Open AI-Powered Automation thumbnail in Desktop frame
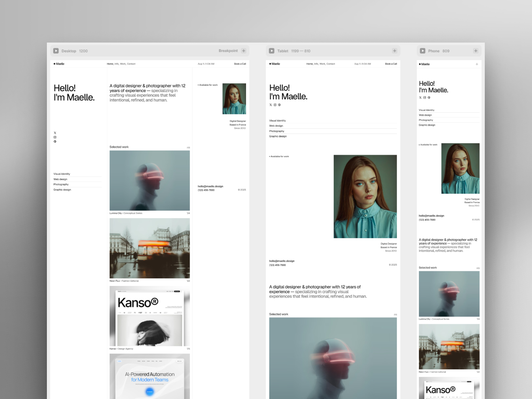 [x=150, y=376]
